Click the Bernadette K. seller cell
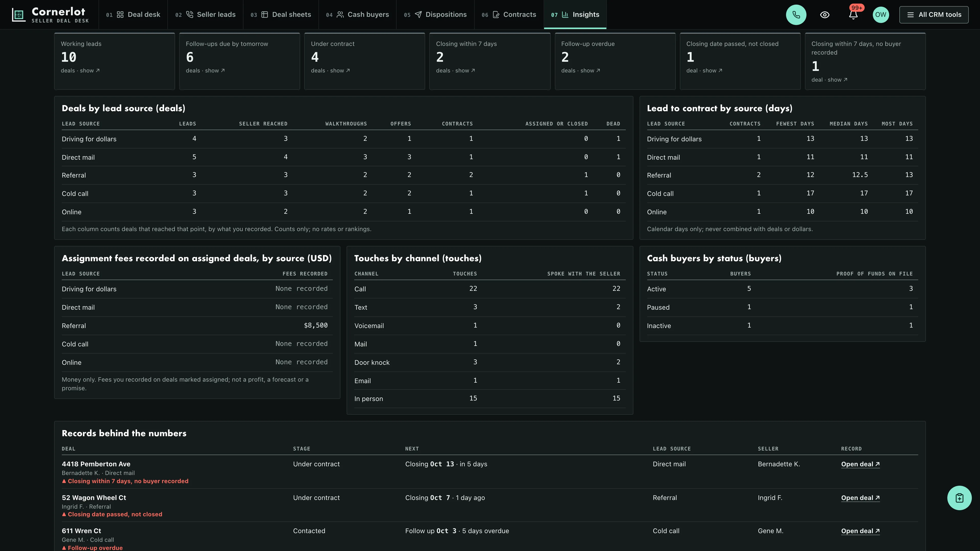The width and height of the screenshot is (980, 551). (x=779, y=464)
